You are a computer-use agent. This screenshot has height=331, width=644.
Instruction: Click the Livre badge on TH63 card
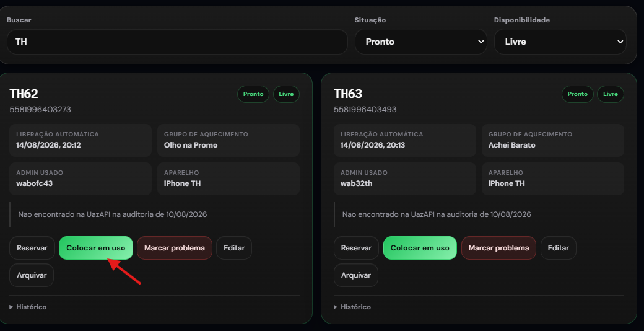pyautogui.click(x=611, y=94)
